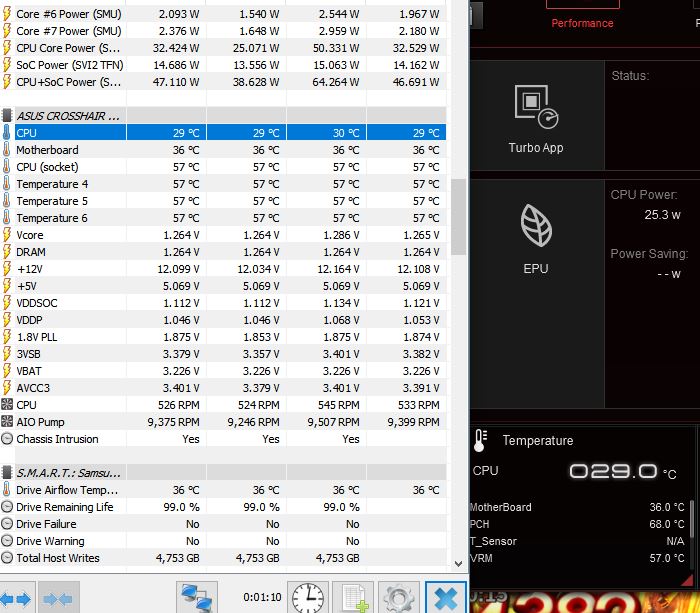700x613 pixels.
Task: Select Core #7 Power (SMU) row
Action: 223,31
